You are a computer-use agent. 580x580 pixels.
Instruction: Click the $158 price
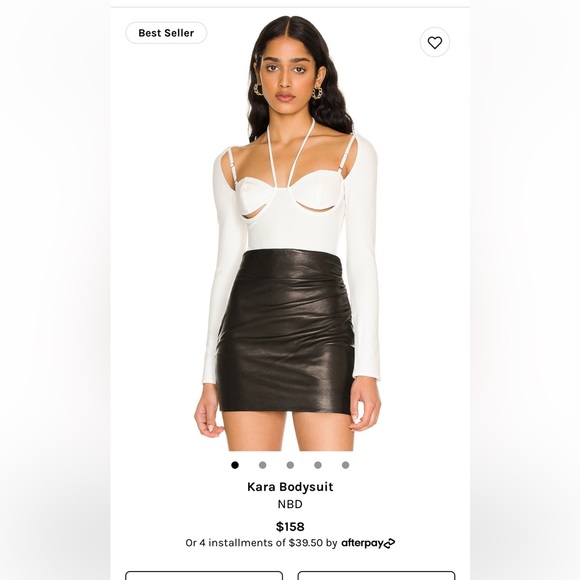[290, 526]
